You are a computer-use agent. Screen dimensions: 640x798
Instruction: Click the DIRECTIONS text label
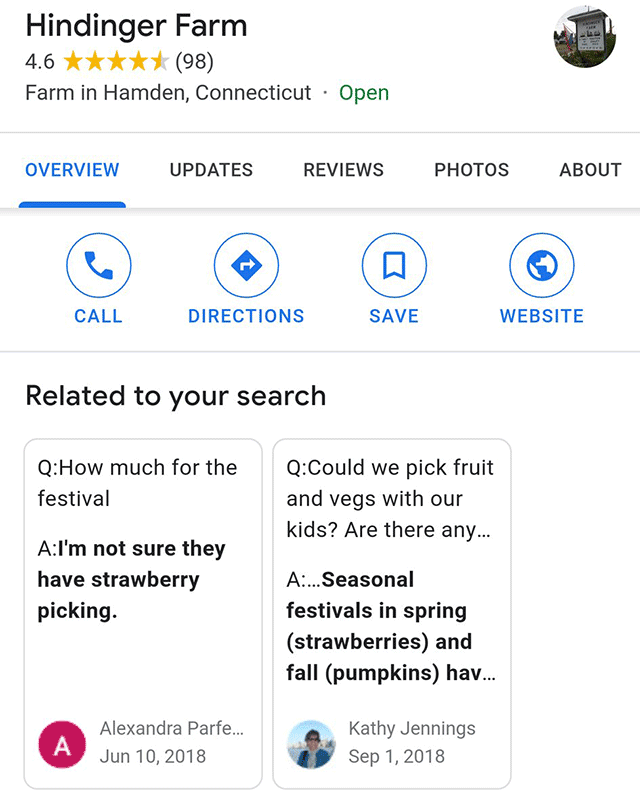pyautogui.click(x=246, y=316)
